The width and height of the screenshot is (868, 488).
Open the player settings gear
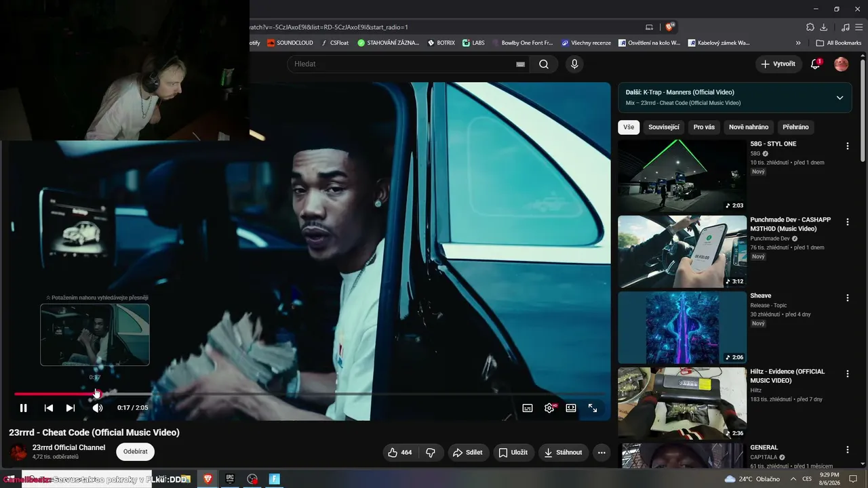pyautogui.click(x=549, y=408)
